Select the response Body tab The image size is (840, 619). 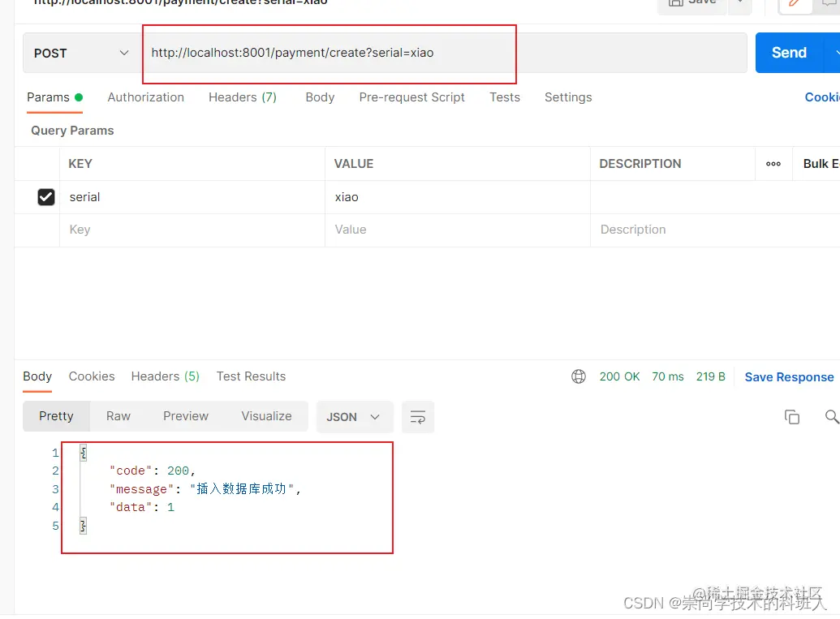click(37, 376)
